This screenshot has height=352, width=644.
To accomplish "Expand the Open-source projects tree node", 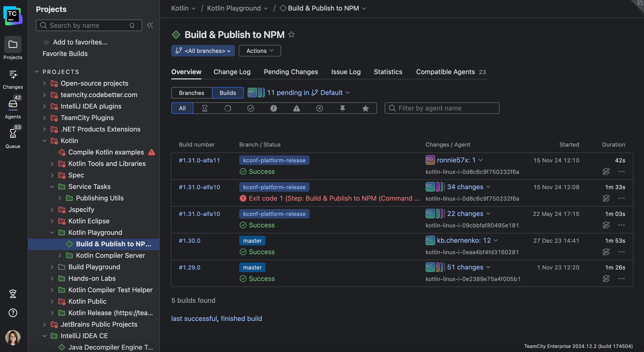I will pos(44,83).
